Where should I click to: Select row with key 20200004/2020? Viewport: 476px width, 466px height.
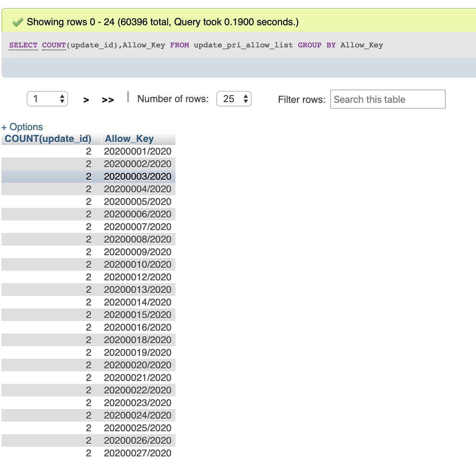click(88, 189)
